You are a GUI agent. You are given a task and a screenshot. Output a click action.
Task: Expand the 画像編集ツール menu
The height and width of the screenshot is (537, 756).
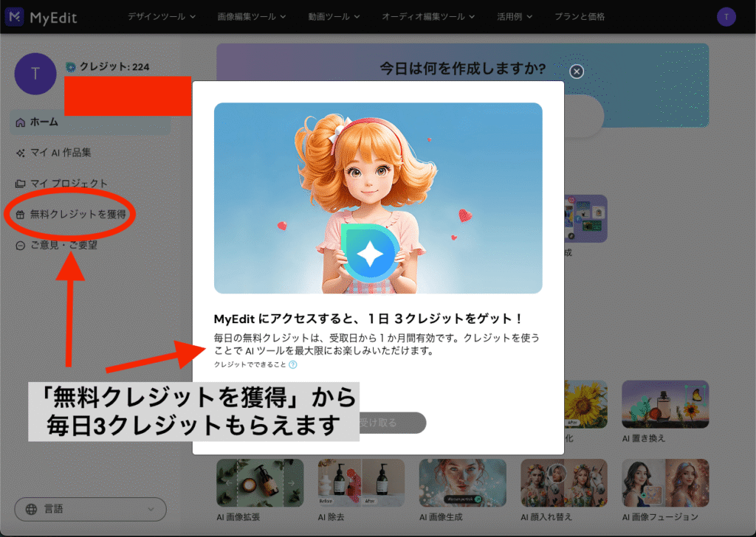(x=252, y=16)
